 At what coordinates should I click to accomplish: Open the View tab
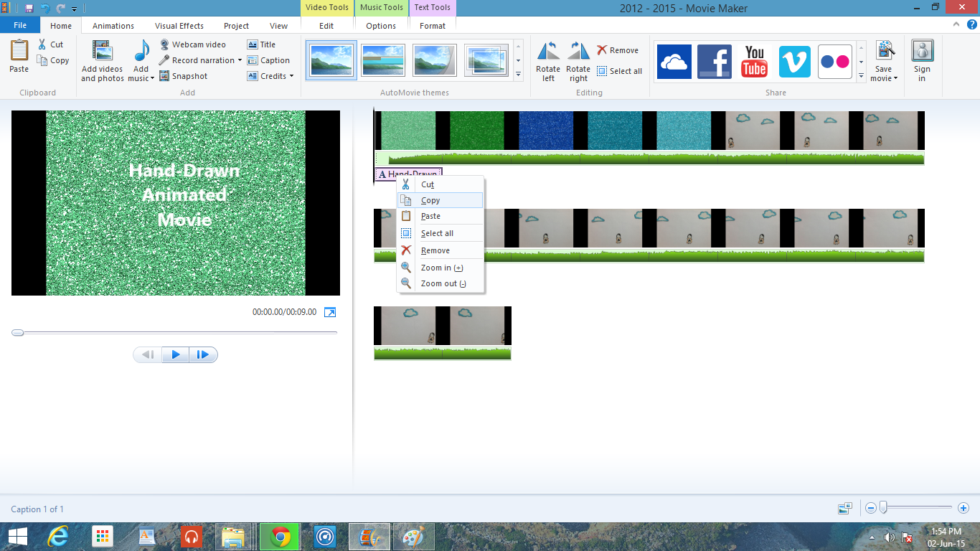[279, 26]
